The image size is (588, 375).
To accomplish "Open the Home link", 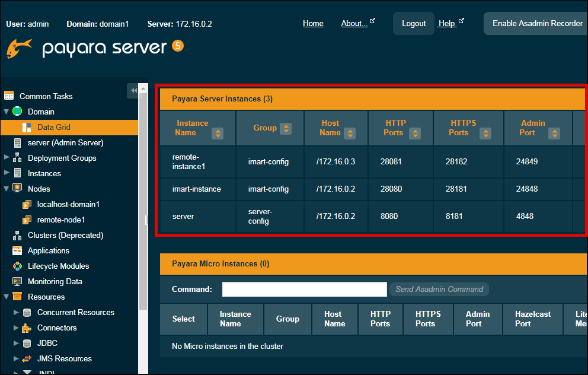I will pyautogui.click(x=313, y=24).
